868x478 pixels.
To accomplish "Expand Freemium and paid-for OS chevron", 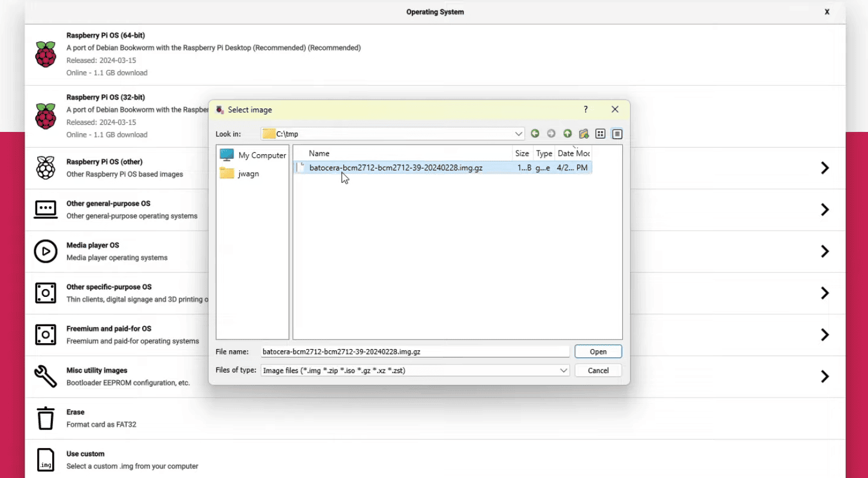I will [825, 335].
